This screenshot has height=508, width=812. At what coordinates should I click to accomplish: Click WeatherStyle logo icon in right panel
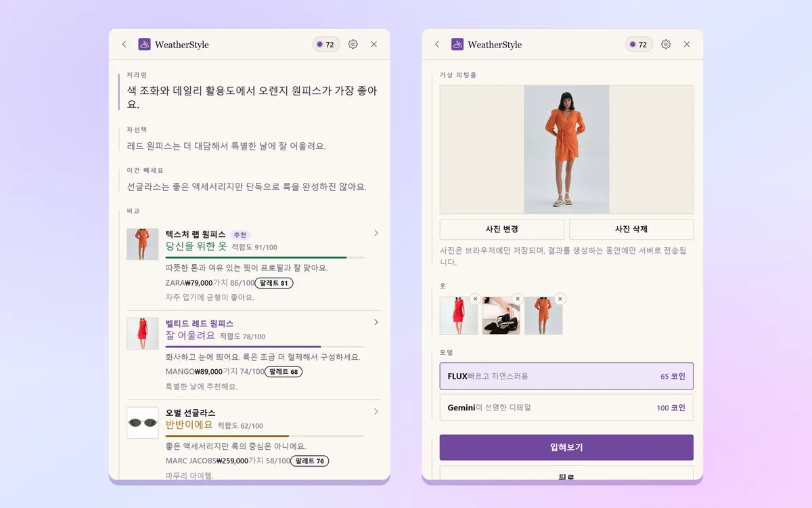[457, 45]
